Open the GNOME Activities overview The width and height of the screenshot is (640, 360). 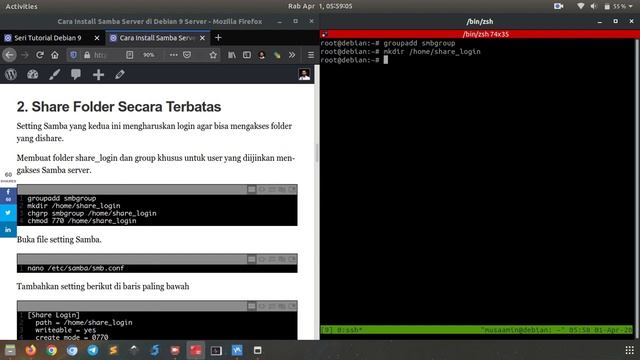21,6
